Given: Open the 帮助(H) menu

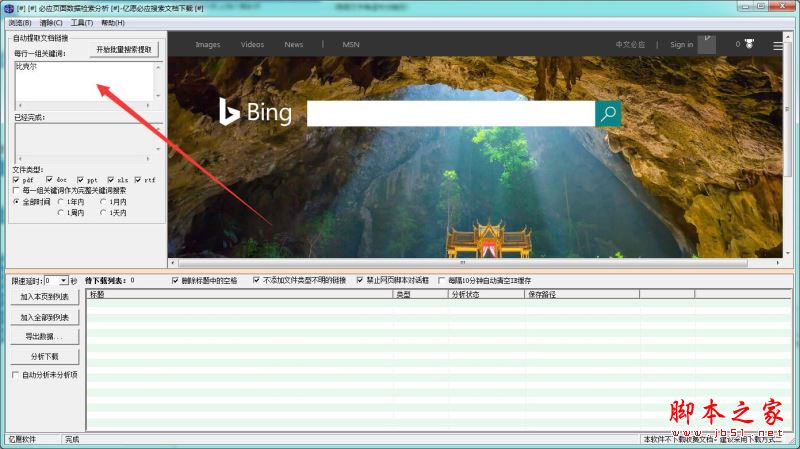Looking at the screenshot, I should (113, 23).
